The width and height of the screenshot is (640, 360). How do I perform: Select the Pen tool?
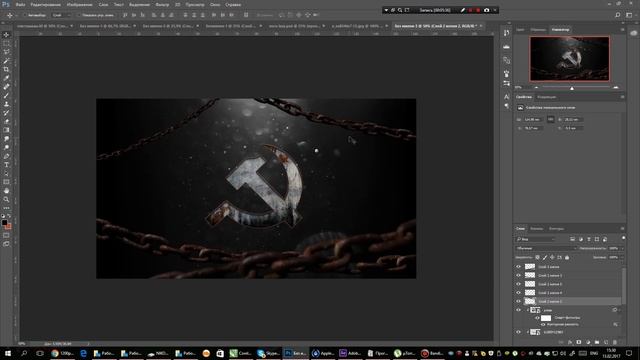pos(6,156)
